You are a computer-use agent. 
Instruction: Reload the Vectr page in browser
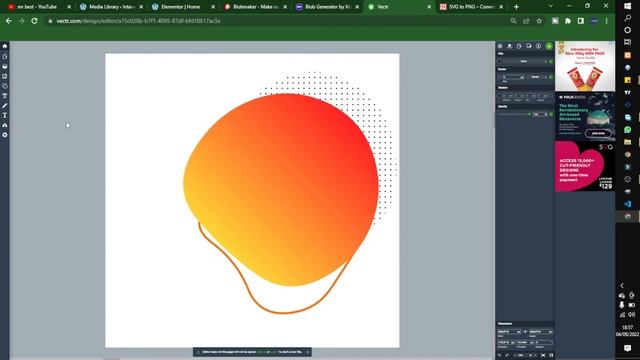pyautogui.click(x=34, y=21)
